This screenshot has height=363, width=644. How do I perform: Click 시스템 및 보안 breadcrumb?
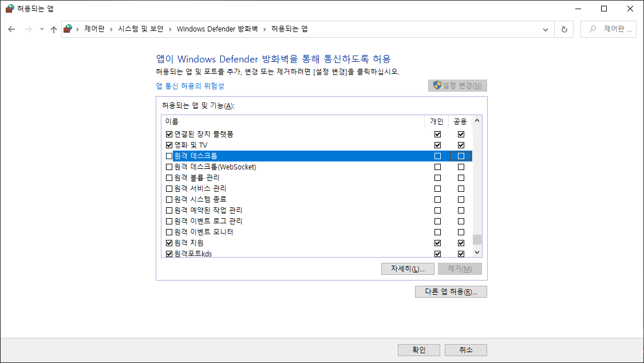141,29
